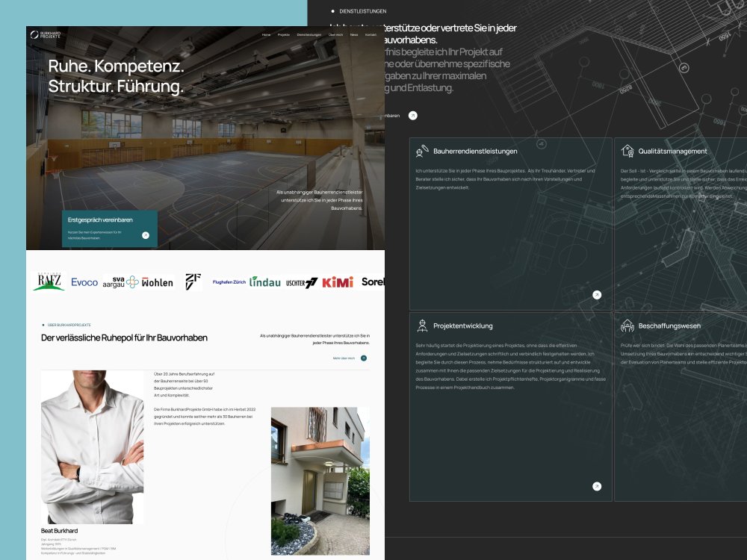
Task: Open the Projektentwicklung card title
Action: (x=463, y=326)
